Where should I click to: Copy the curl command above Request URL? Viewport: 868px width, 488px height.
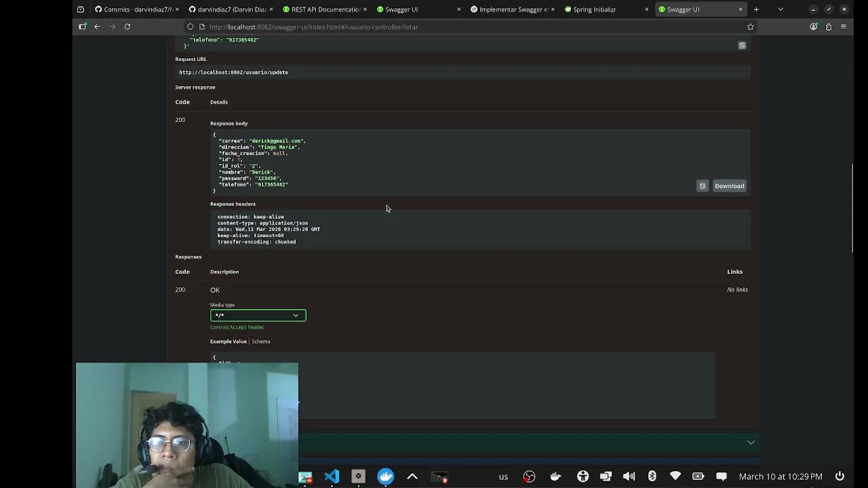(742, 45)
